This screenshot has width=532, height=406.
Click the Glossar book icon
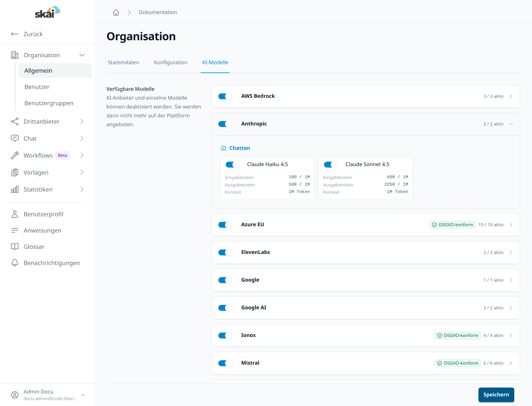(15, 247)
